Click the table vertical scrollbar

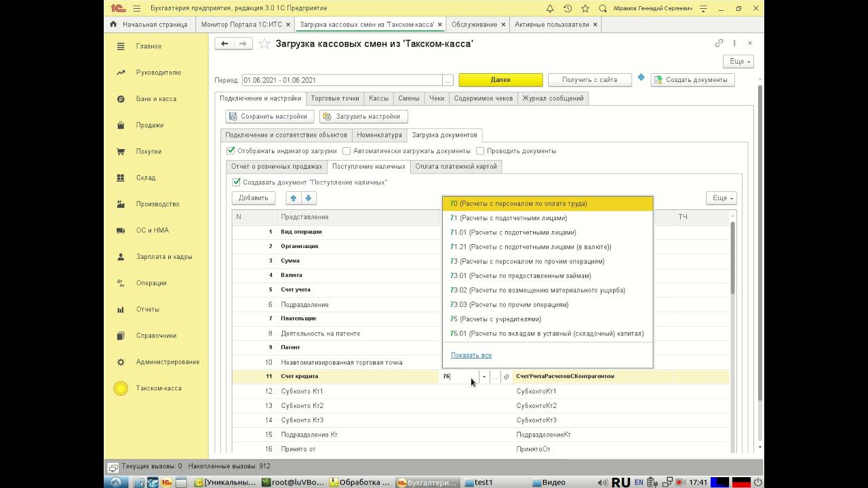[732, 258]
